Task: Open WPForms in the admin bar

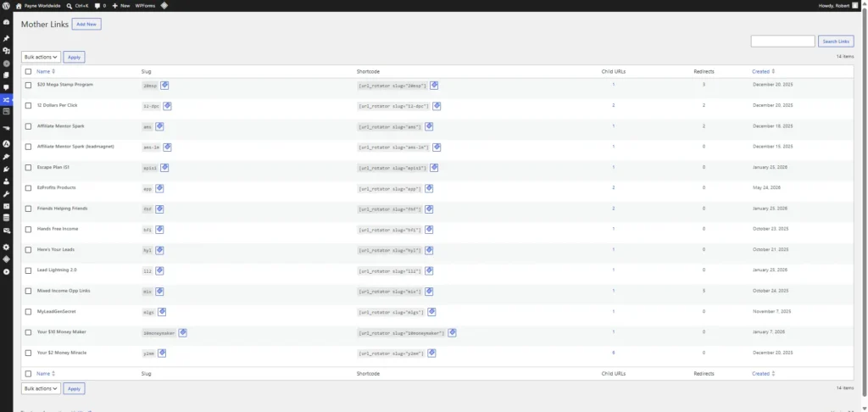Action: tap(145, 6)
